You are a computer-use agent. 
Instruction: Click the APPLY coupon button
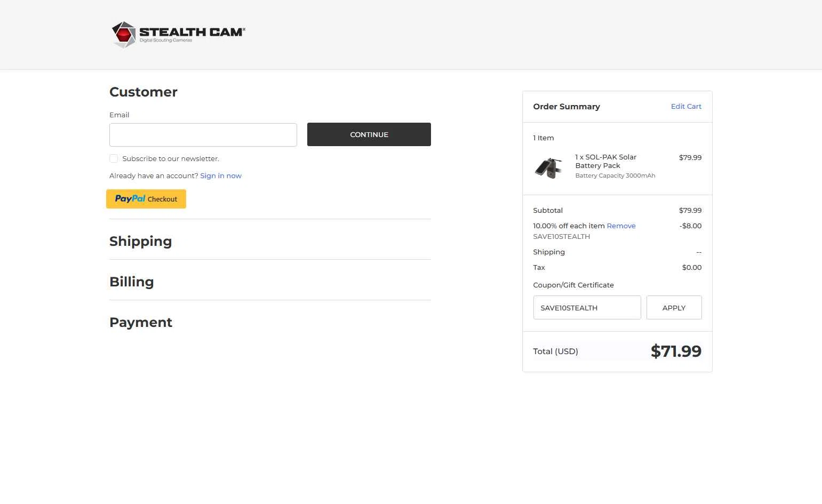674,308
